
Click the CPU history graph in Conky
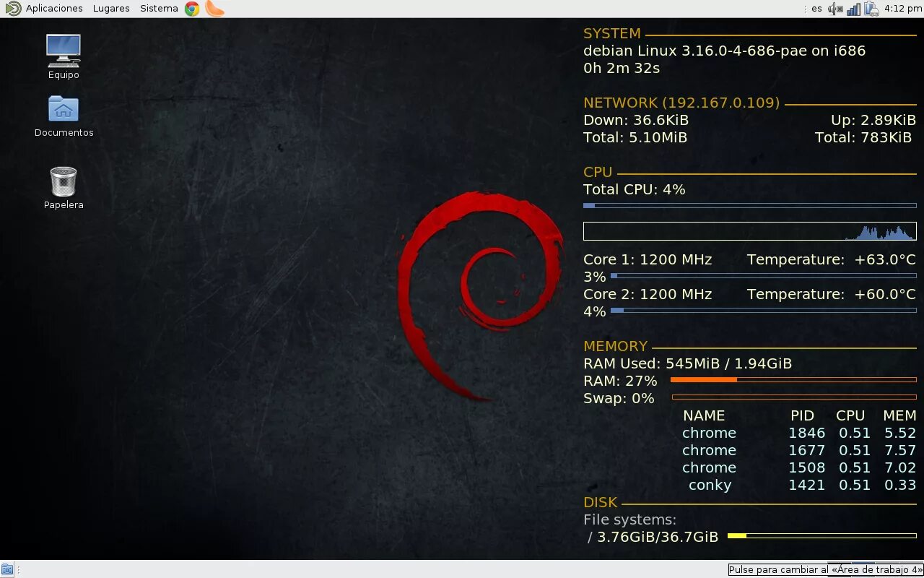click(x=749, y=231)
